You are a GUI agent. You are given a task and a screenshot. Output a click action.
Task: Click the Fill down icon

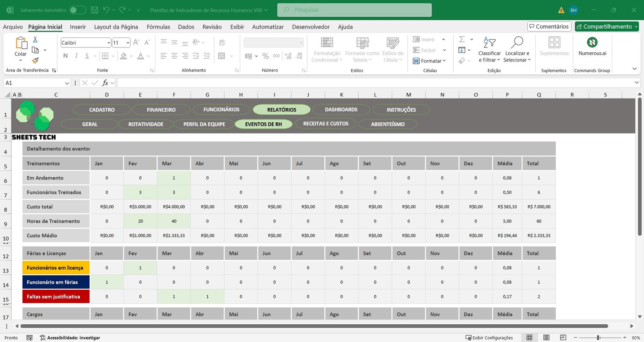click(x=462, y=50)
